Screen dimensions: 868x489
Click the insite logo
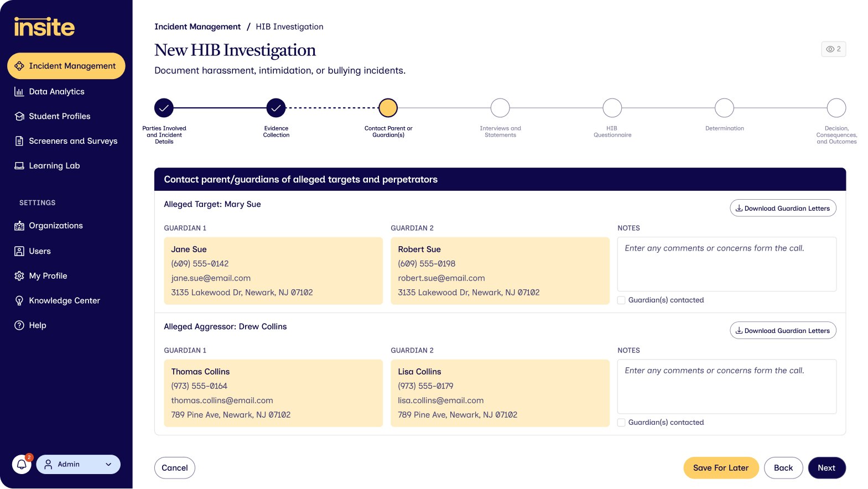click(44, 27)
